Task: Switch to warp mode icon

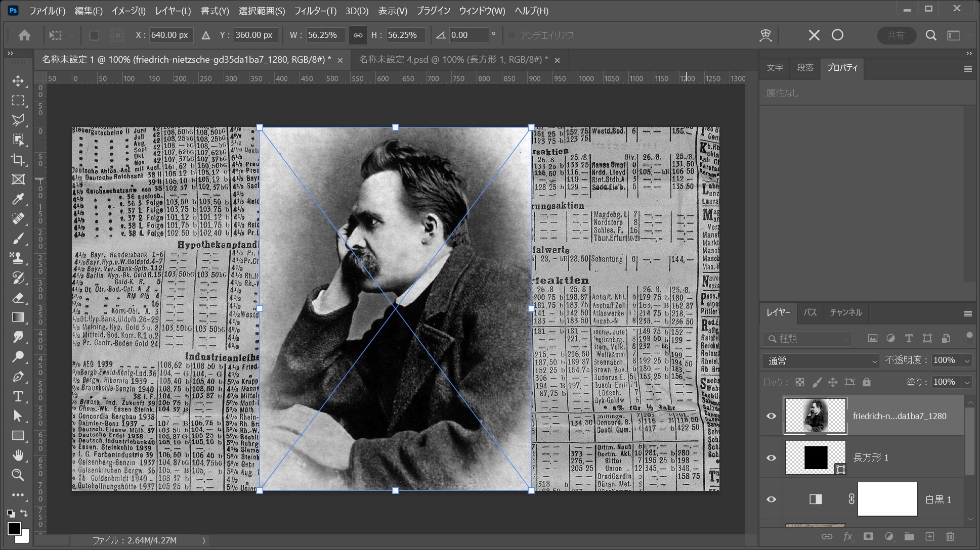Action: [765, 35]
